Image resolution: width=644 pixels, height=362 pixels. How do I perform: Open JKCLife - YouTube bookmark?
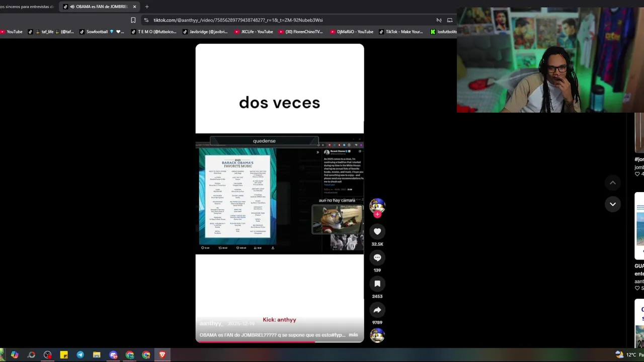click(x=254, y=32)
